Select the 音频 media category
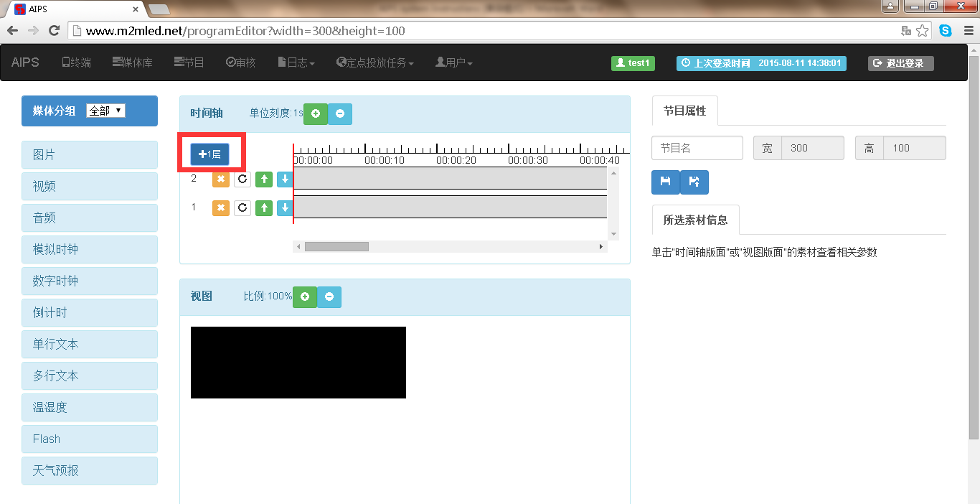Viewport: 980px width, 504px height. (90, 218)
